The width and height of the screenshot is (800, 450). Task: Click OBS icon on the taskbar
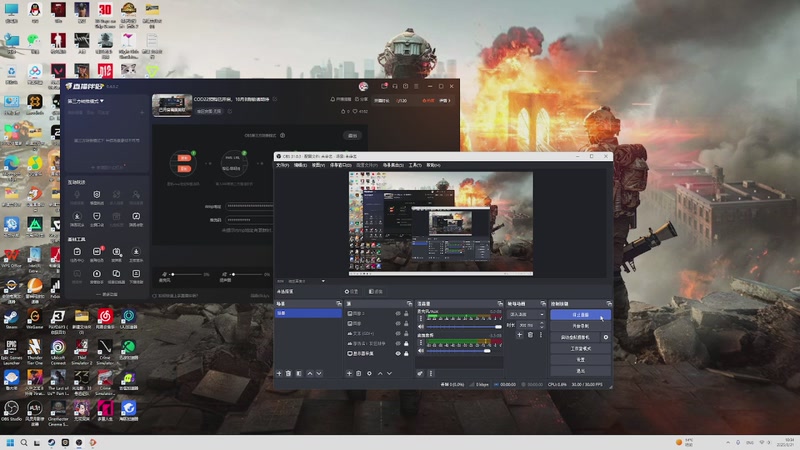(79, 442)
